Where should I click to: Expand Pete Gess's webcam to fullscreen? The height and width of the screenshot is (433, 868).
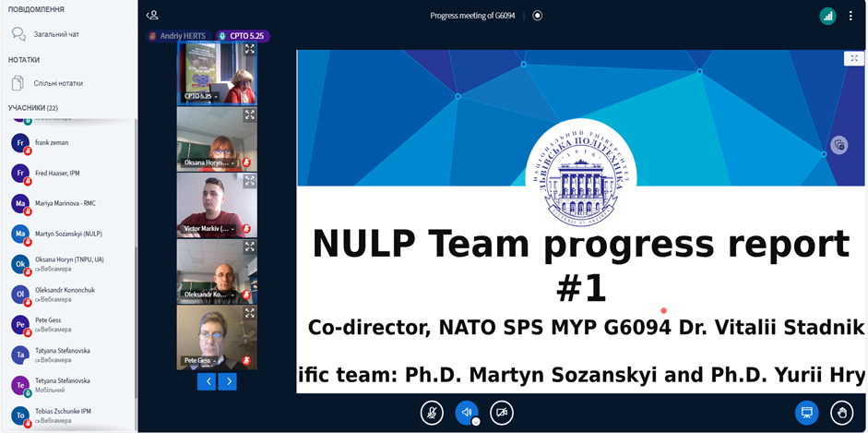pyautogui.click(x=250, y=313)
